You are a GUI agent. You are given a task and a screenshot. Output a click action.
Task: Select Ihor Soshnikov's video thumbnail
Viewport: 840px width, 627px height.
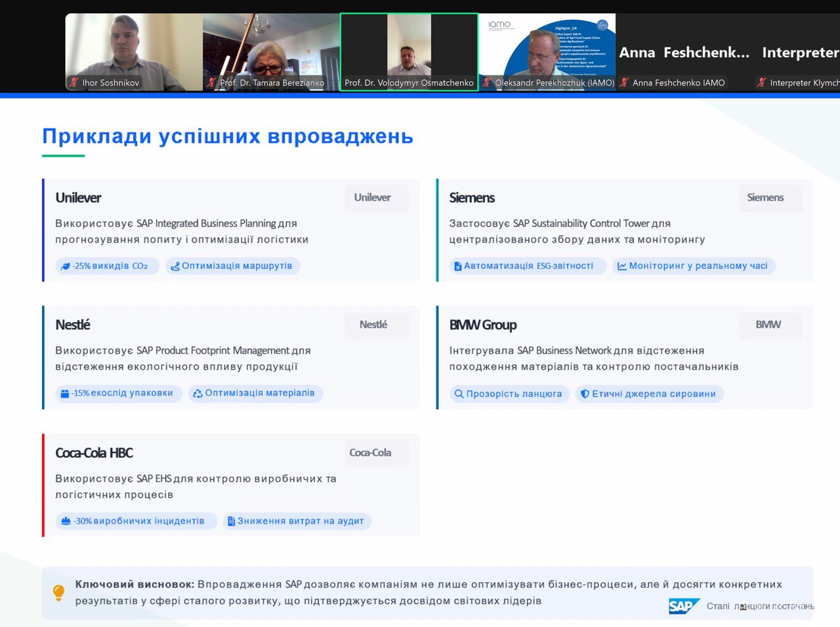[x=134, y=52]
